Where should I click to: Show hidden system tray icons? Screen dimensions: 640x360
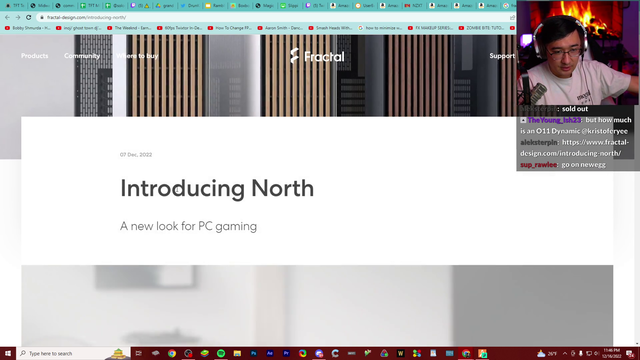tap(565, 353)
